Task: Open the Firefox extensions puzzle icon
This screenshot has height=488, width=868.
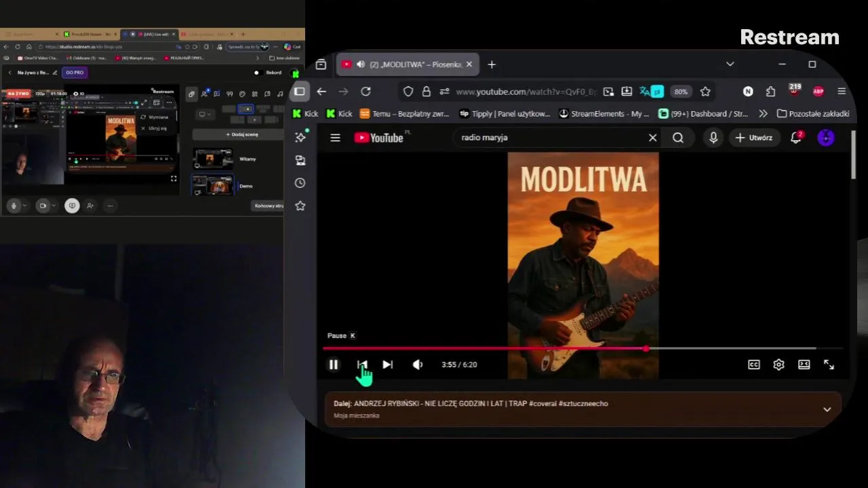Action: 770,91
